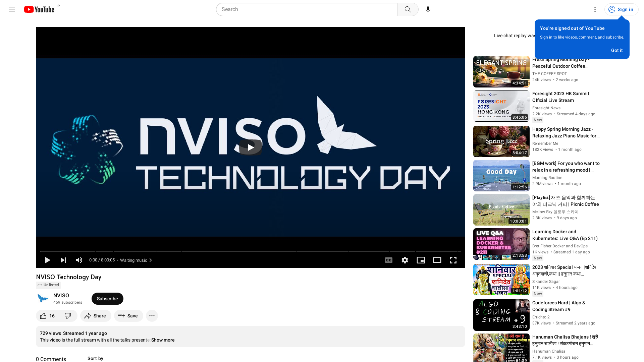
Task: Sign in with the account button
Action: [621, 9]
